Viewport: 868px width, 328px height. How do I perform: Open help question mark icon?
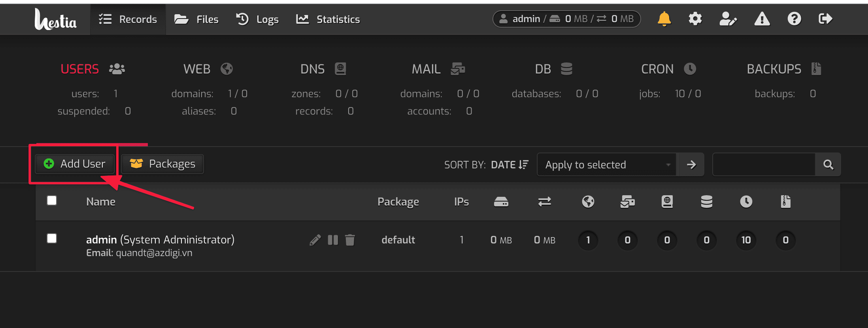pos(794,19)
